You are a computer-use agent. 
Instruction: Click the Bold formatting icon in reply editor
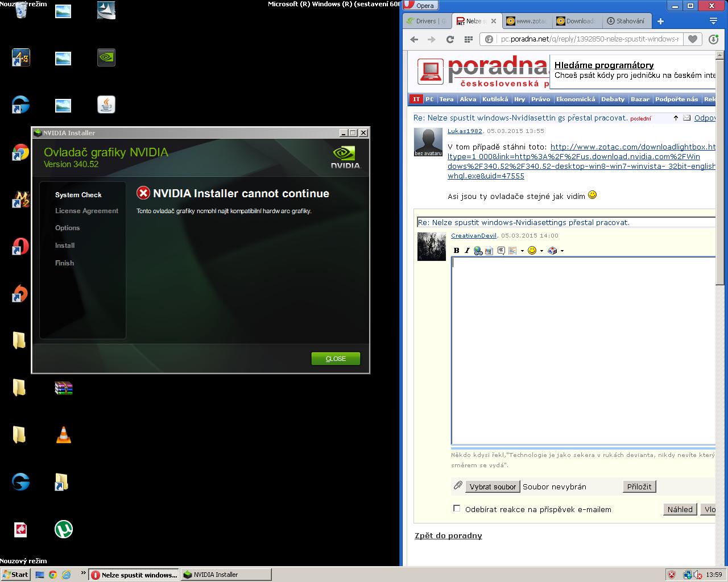pyautogui.click(x=457, y=251)
